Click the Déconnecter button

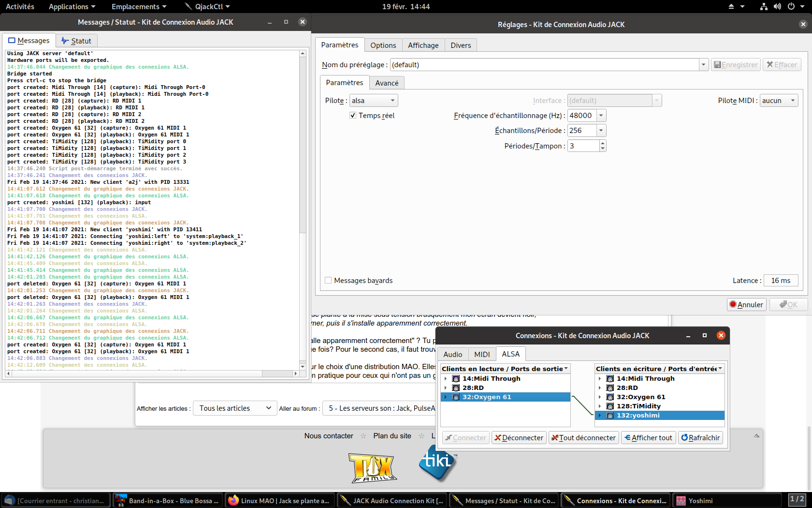[519, 438]
